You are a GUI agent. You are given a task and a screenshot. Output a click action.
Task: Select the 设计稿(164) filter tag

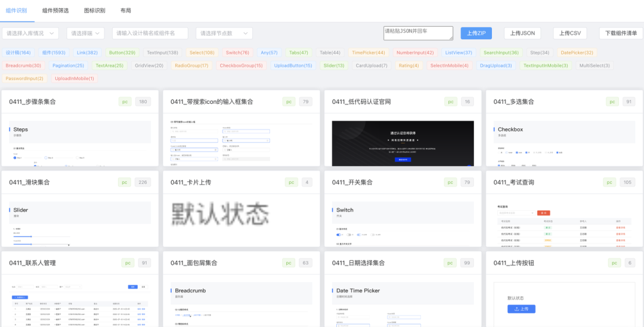(18, 53)
